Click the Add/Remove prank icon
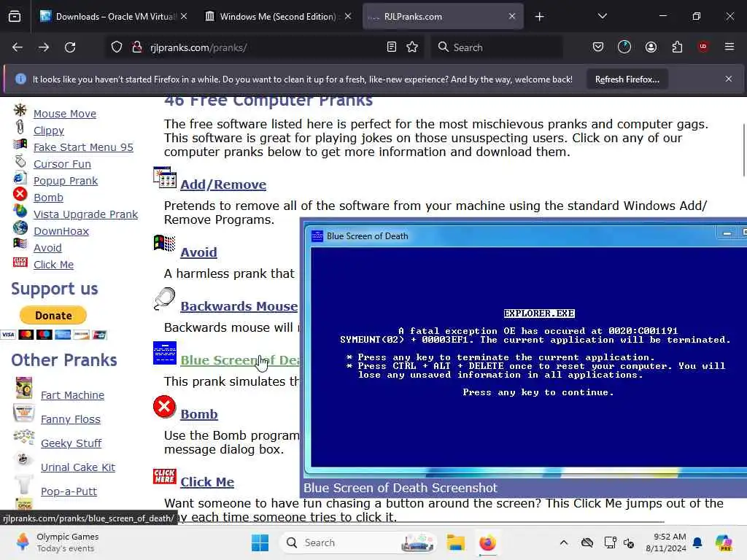The width and height of the screenshot is (747, 560). [x=165, y=177]
